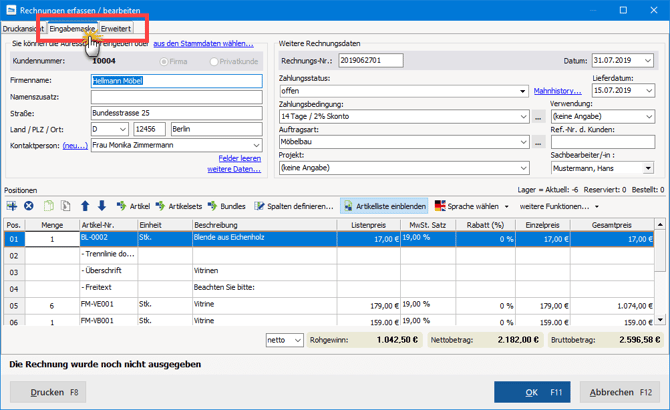Toggle Artikelliste einblenden
670x410 pixels.
384,206
